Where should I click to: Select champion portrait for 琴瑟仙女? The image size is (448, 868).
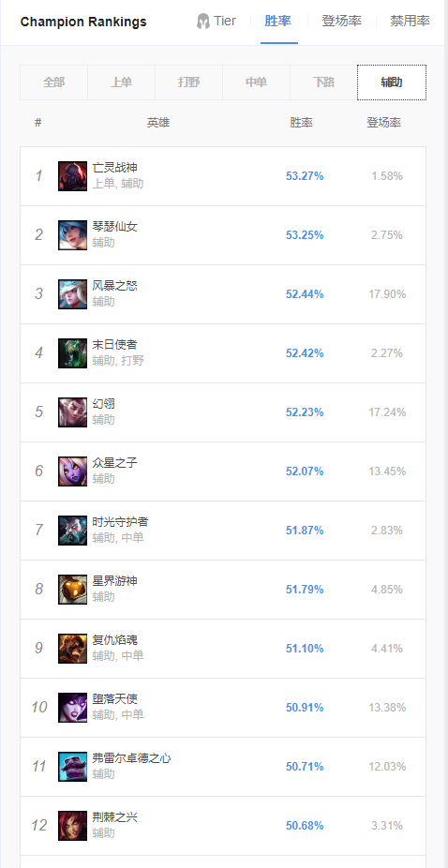click(x=72, y=235)
